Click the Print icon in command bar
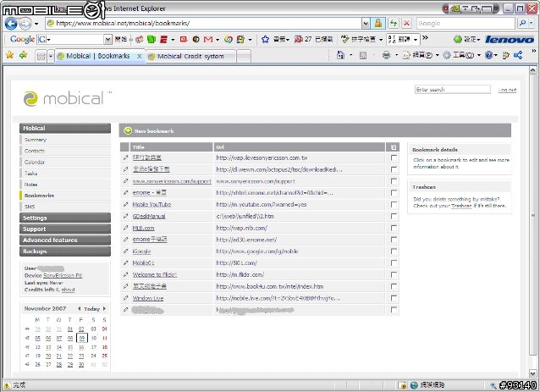 pos(387,55)
